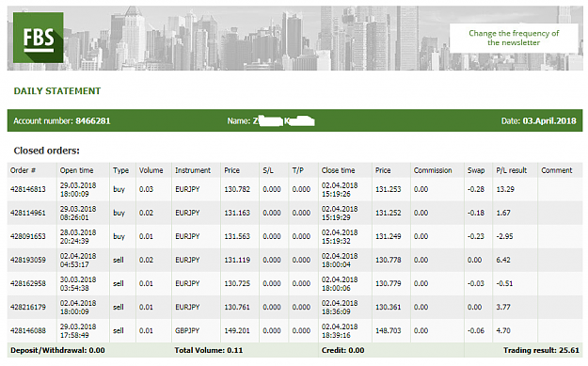Click the 'Swap' column header
Viewport: 588px width, 366px height.
click(x=476, y=170)
